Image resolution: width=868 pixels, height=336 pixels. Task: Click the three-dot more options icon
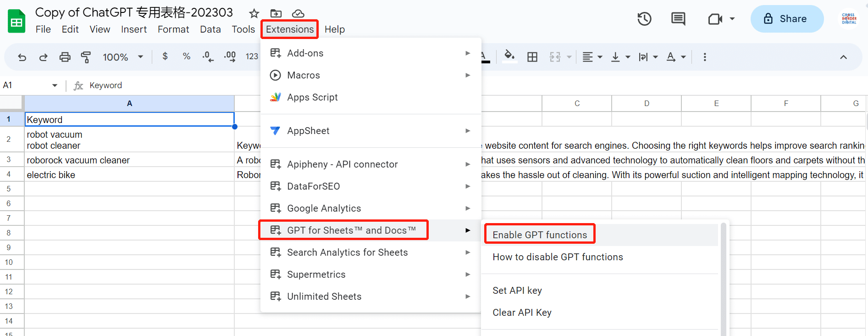click(x=704, y=57)
